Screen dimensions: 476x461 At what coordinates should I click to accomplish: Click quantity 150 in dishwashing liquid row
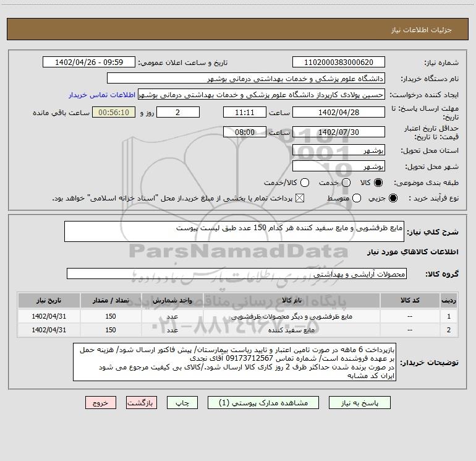click(111, 316)
